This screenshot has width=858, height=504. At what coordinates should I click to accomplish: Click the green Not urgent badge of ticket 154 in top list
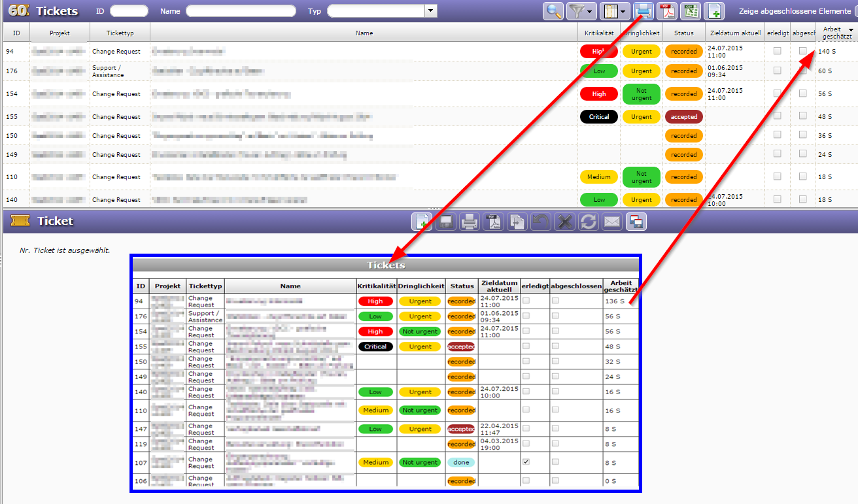(642, 93)
